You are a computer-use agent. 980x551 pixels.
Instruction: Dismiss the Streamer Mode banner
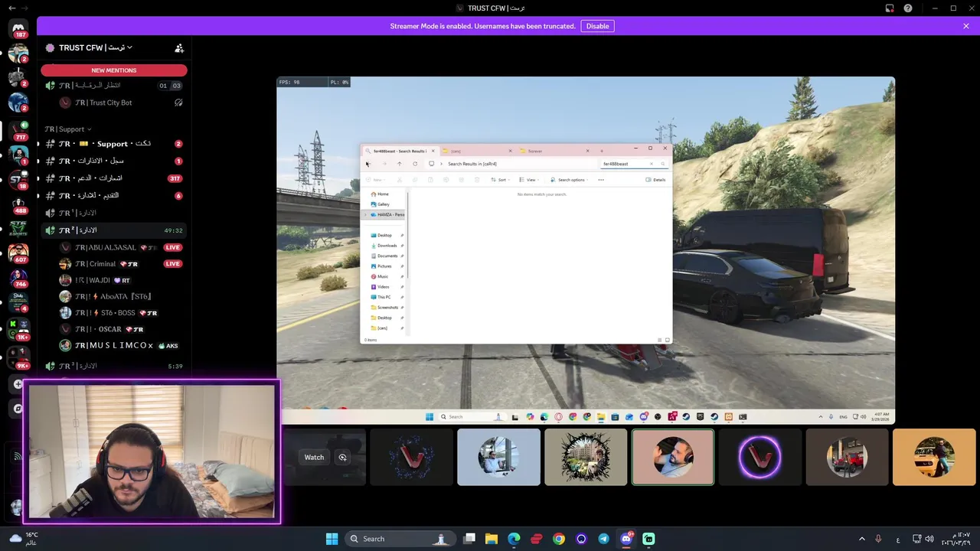(966, 26)
